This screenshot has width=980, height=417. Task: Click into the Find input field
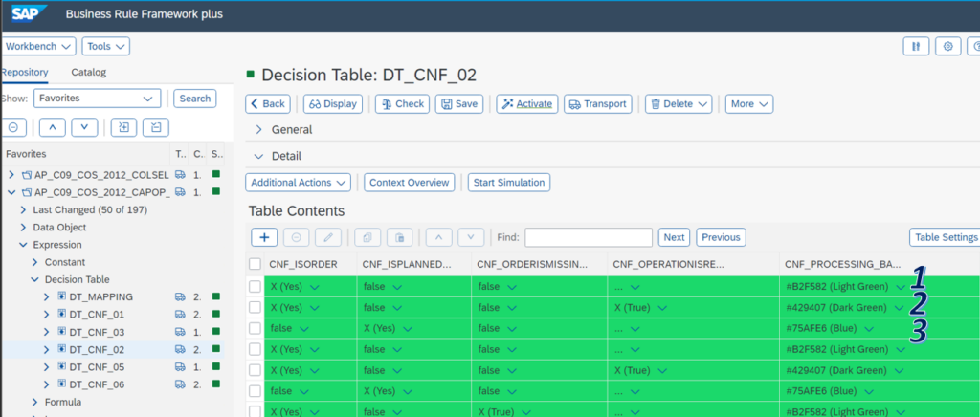[588, 237]
